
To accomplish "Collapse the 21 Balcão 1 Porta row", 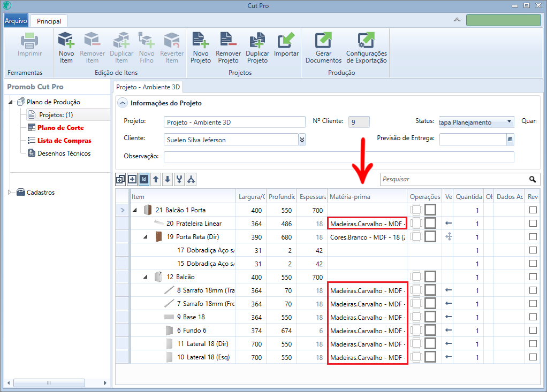I will click(135, 210).
